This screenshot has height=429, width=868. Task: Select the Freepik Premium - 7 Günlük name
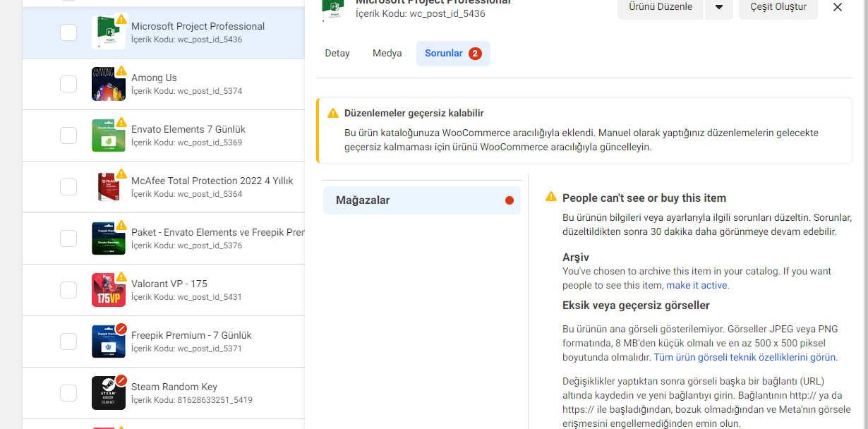[191, 335]
